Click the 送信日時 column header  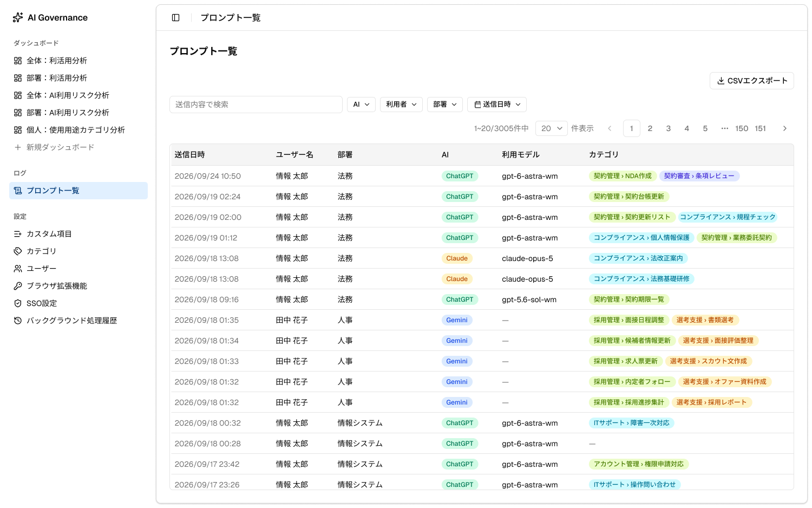190,155
